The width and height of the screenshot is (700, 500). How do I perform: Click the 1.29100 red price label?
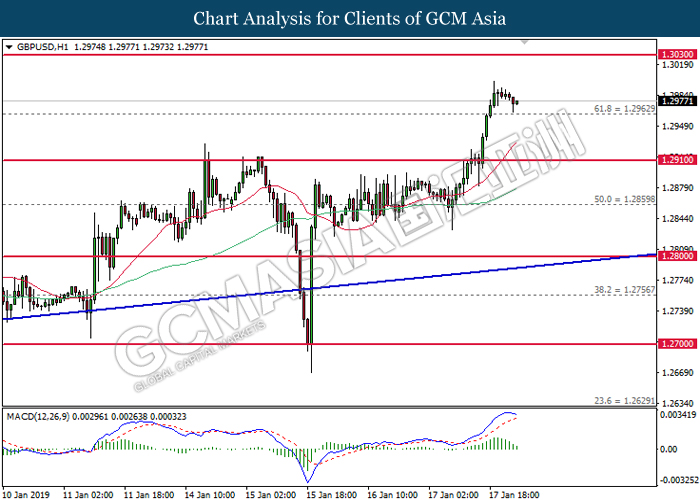(677, 160)
